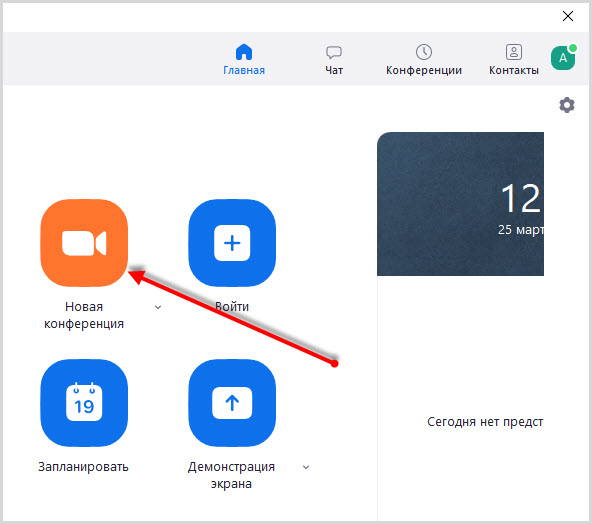
Task: Click the Войти text label
Action: 232,307
